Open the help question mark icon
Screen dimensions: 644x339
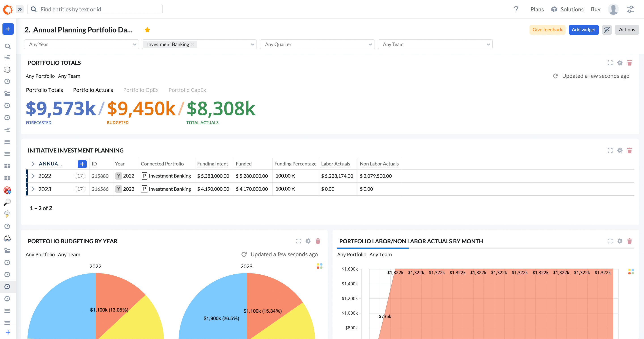coord(516,9)
